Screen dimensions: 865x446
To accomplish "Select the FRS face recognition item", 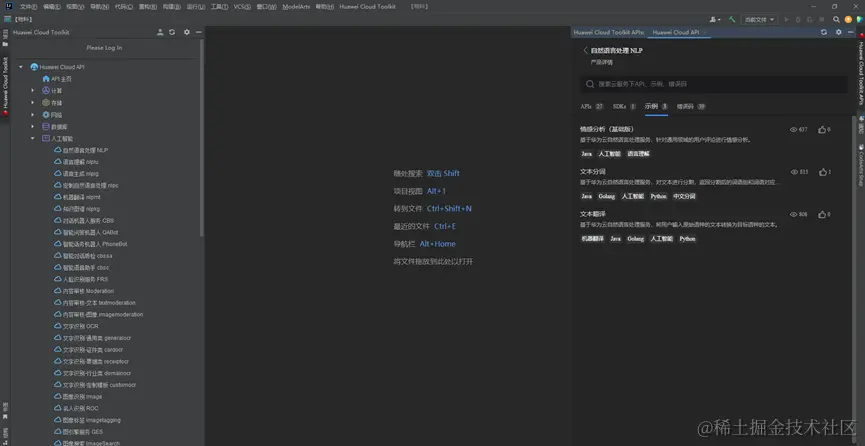I will click(x=81, y=279).
